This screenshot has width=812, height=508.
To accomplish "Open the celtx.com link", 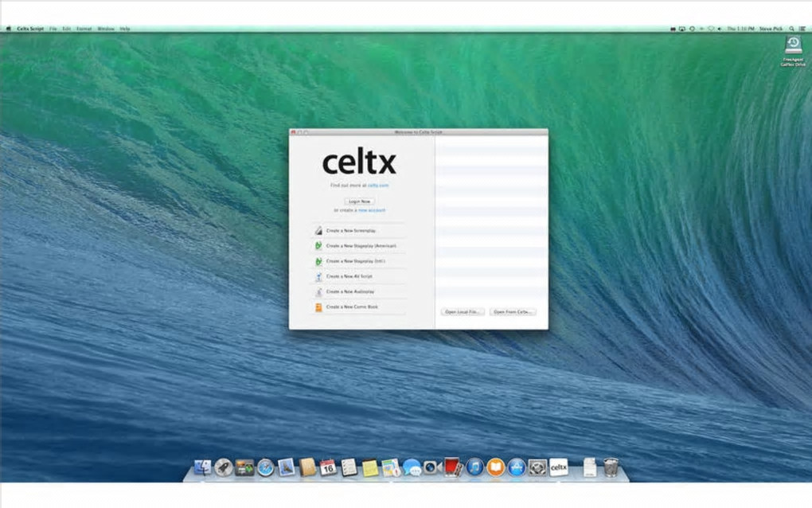I will click(x=378, y=186).
